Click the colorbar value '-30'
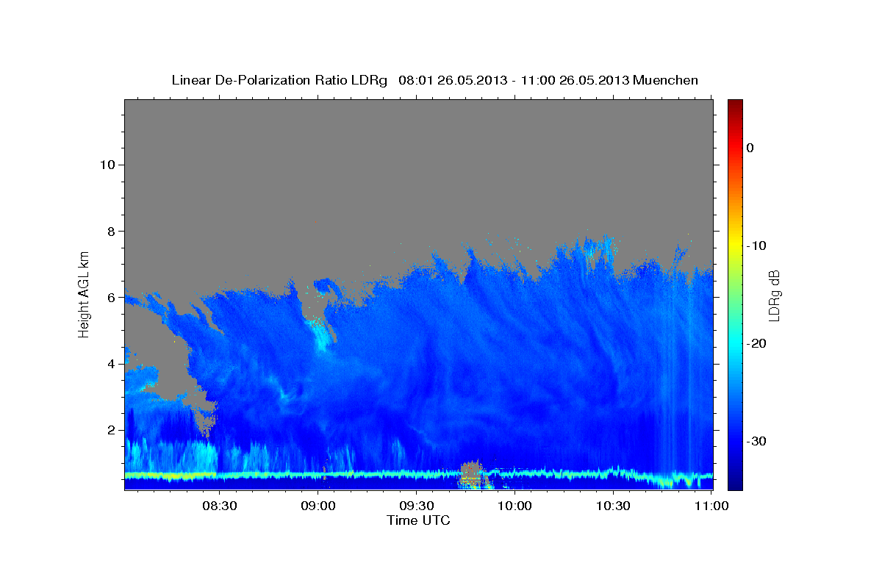 (756, 441)
